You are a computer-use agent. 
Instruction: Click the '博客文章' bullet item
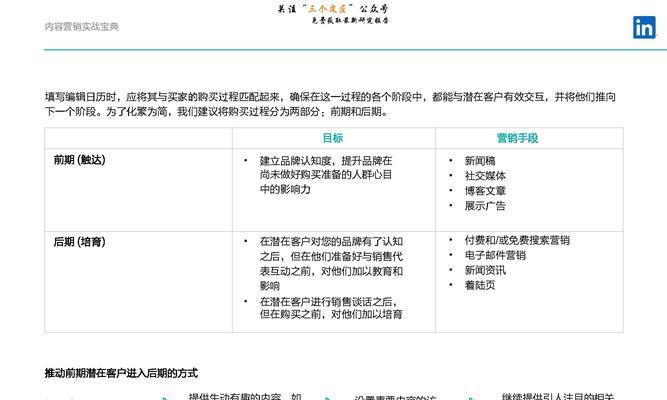click(485, 191)
